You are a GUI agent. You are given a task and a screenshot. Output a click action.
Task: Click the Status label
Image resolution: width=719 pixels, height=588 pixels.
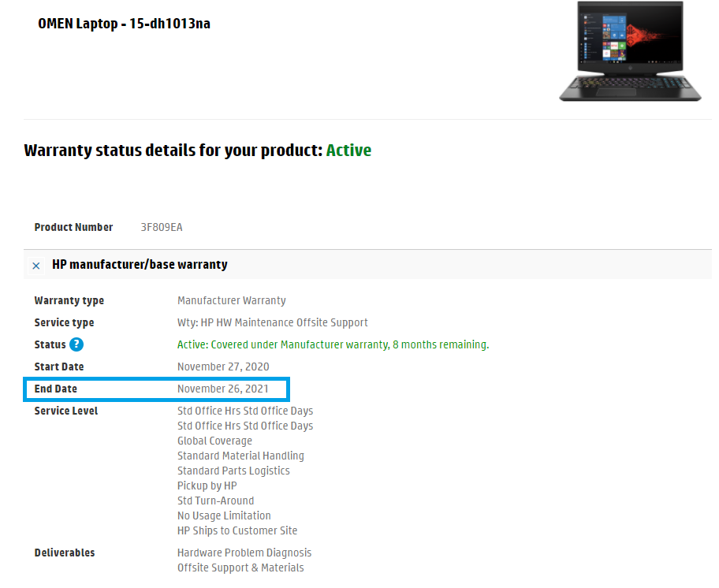click(x=50, y=344)
